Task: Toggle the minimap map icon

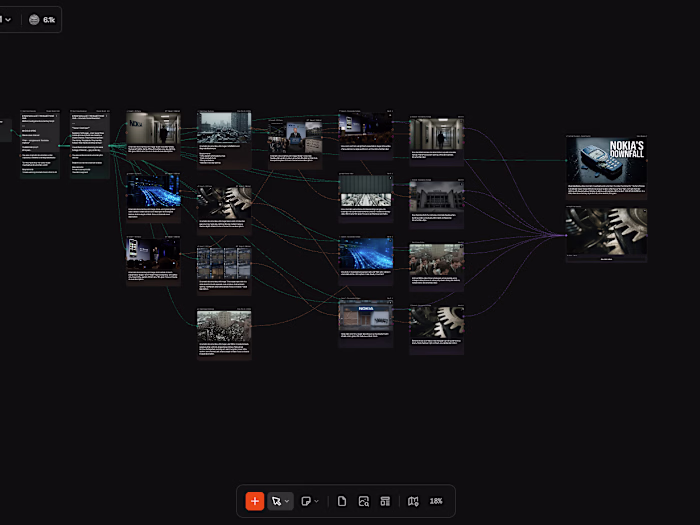Action: pyautogui.click(x=413, y=501)
